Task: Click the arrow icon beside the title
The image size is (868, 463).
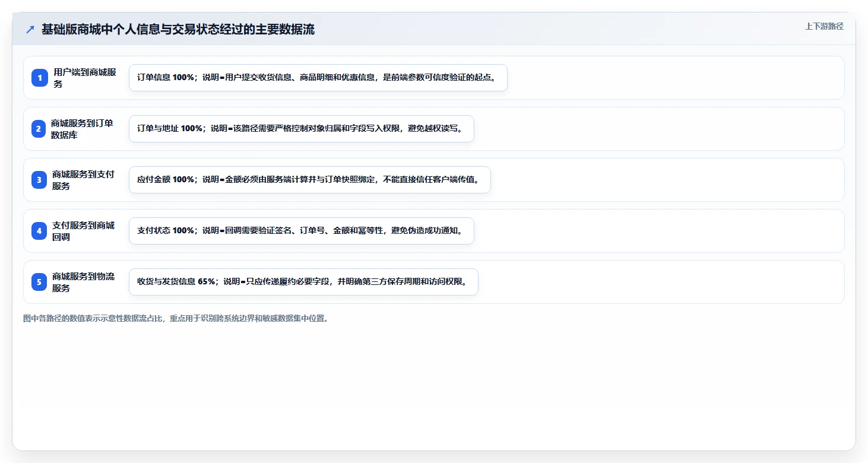Action: [30, 30]
